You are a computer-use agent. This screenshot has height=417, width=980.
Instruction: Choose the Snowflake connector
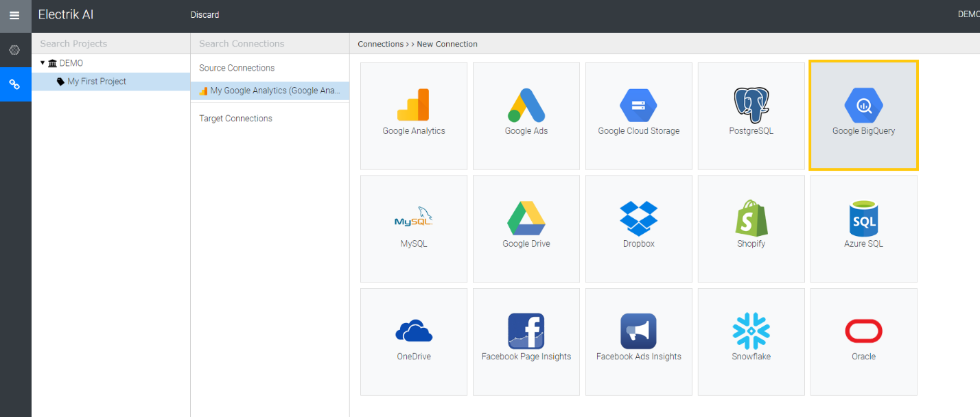751,341
